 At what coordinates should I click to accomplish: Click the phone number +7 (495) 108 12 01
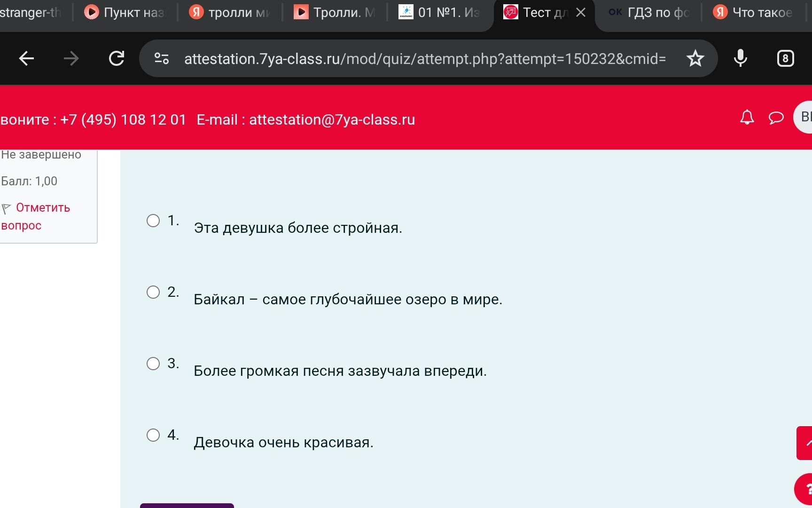(123, 119)
